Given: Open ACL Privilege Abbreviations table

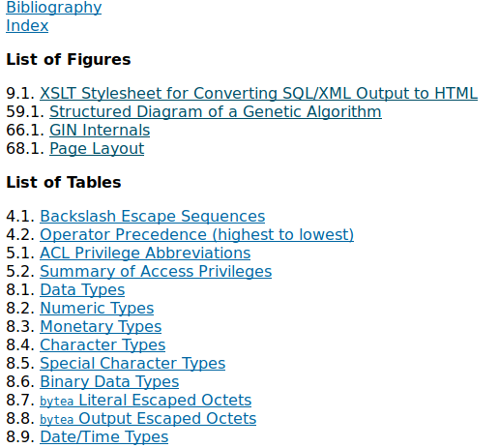Looking at the screenshot, I should [145, 254].
